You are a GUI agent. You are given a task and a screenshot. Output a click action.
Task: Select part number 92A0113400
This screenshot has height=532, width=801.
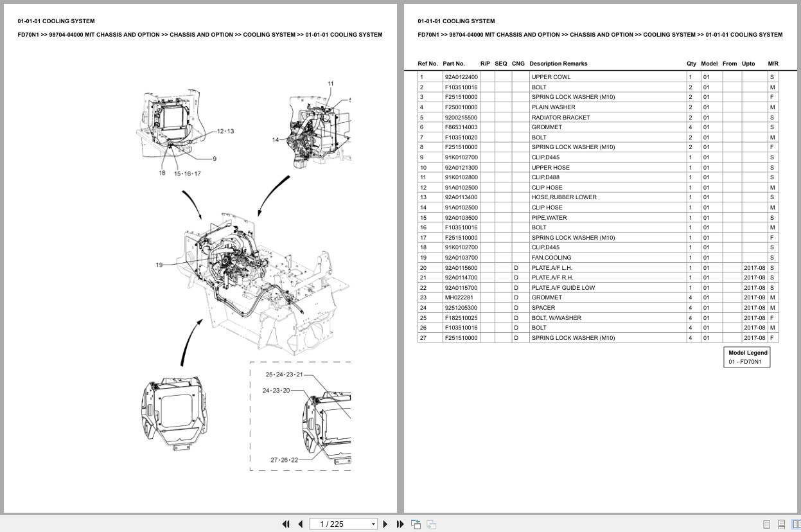click(x=461, y=197)
